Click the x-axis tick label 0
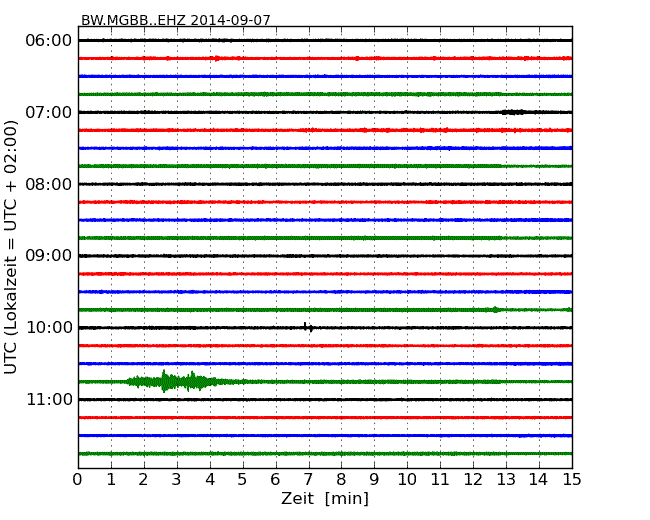 [78, 480]
